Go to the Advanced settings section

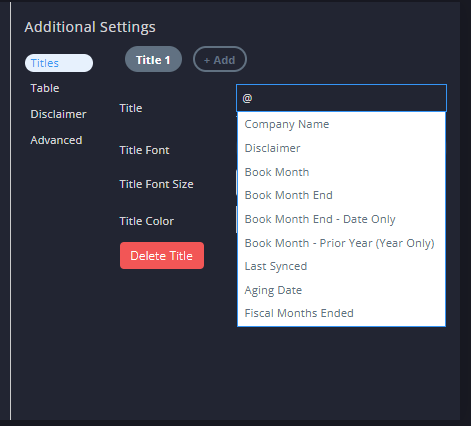click(x=56, y=140)
